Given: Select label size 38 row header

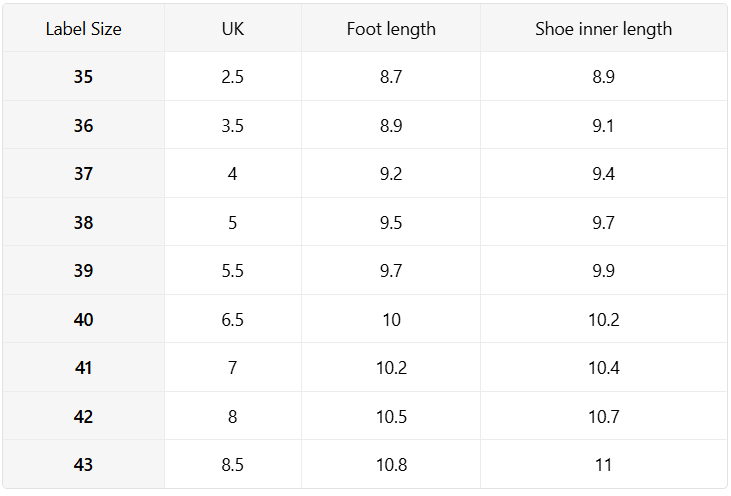Looking at the screenshot, I should tap(83, 222).
